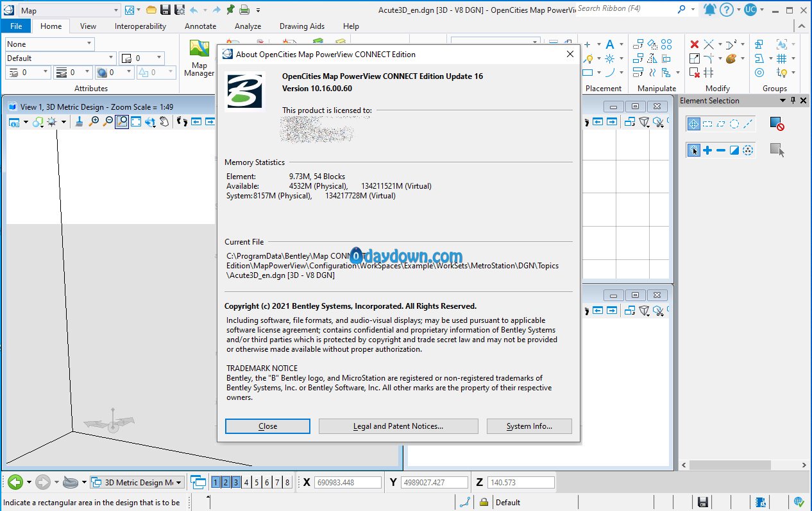Screen dimensions: 812x511
Task: Select Pan View hand tool in View 1
Action: tap(164, 121)
